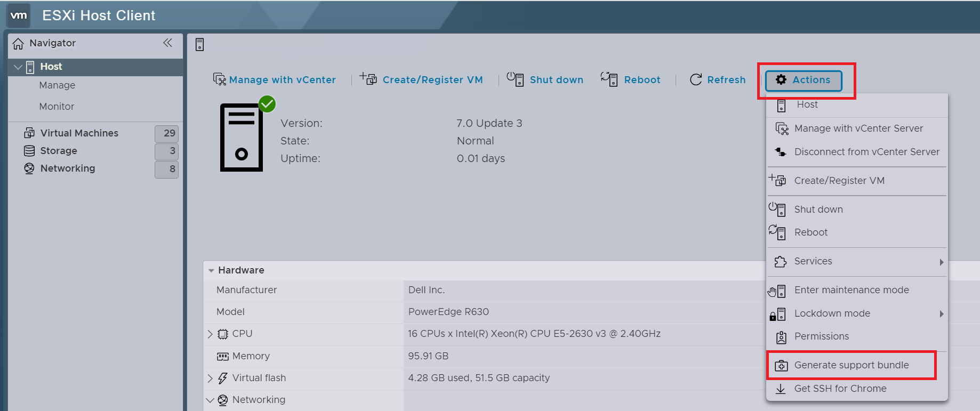
Task: Click the Networking globe icon in Navigator
Action: [x=29, y=168]
